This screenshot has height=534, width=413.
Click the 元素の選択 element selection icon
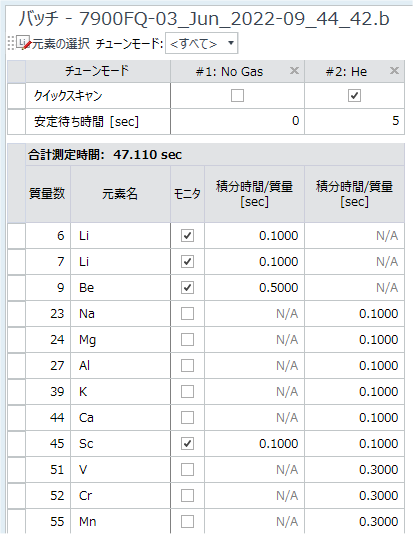pos(24,43)
